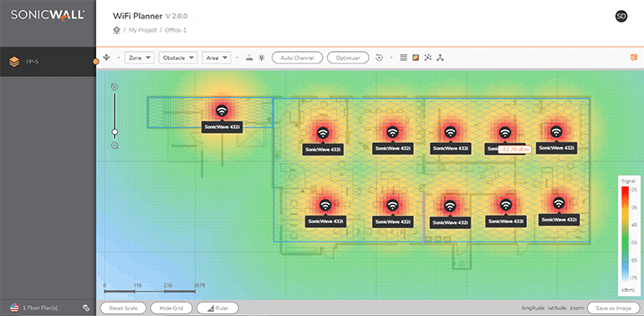Screen dimensions: 644x316
Task: Select the pan/move tool icon
Action: 106,58
